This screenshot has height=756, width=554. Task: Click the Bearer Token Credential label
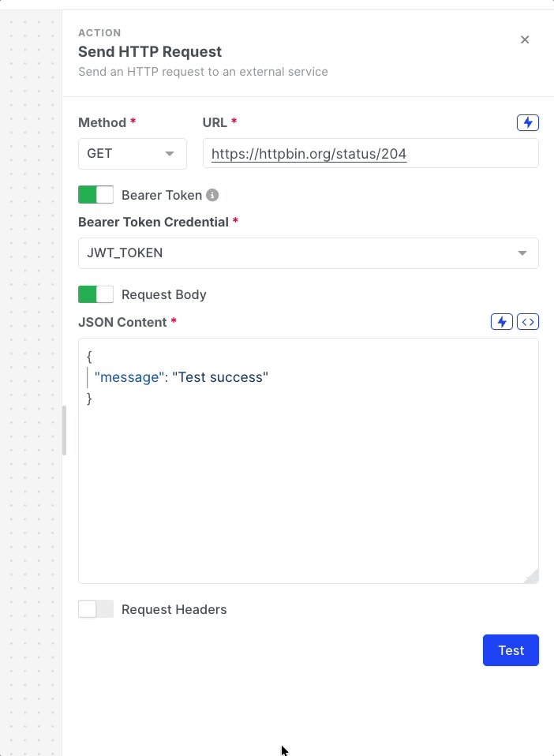153,222
